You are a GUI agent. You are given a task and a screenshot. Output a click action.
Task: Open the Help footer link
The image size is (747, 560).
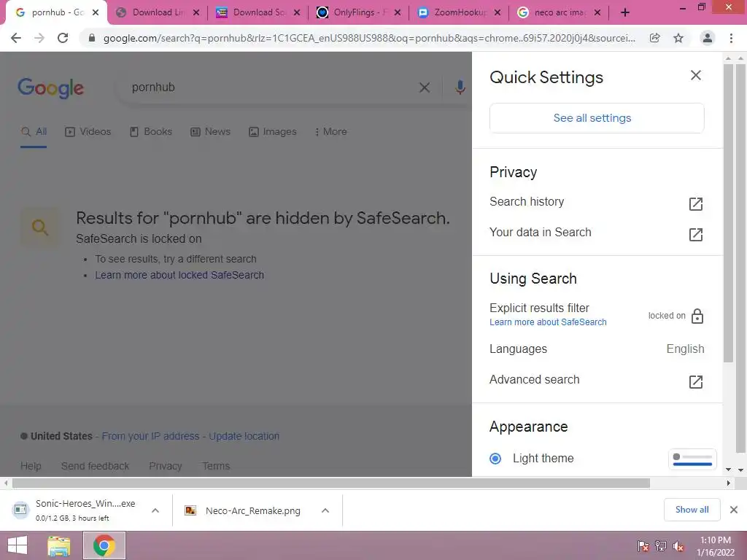[x=31, y=466]
